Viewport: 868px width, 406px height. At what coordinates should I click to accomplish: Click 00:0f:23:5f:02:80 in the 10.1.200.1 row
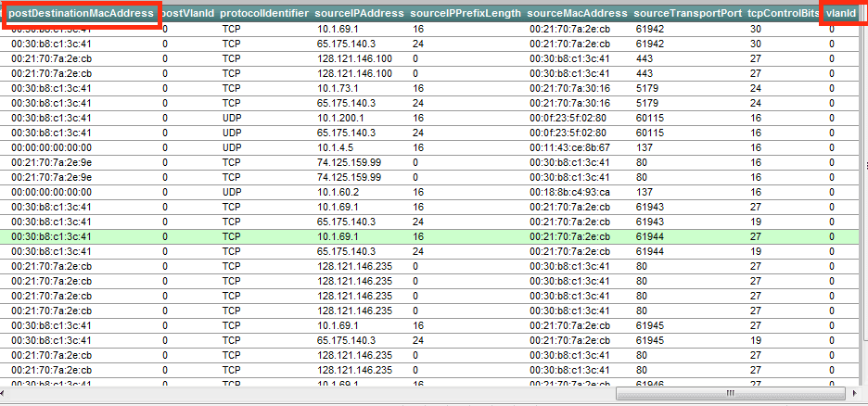click(x=568, y=118)
